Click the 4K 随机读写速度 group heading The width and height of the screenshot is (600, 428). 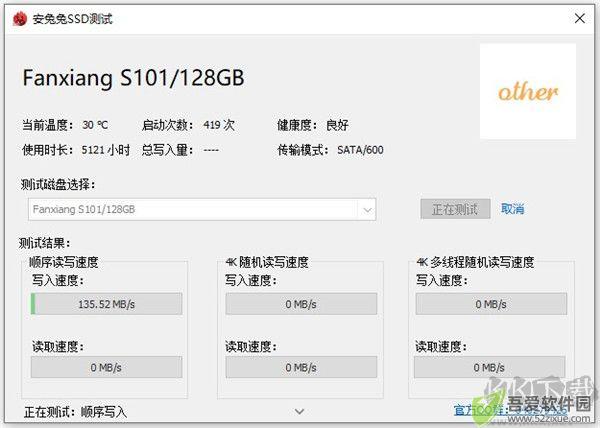click(267, 262)
